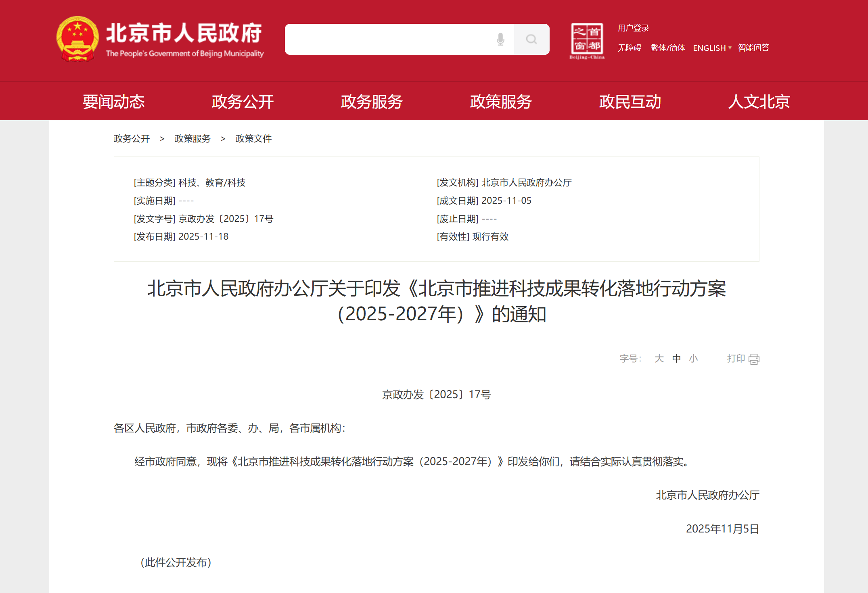Viewport: 868px width, 593px height.
Task: Expand the ENGLISH language dropdown arrow
Action: click(x=730, y=48)
